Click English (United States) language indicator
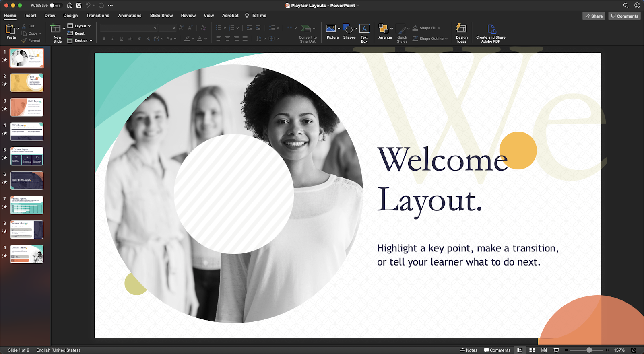 point(58,350)
